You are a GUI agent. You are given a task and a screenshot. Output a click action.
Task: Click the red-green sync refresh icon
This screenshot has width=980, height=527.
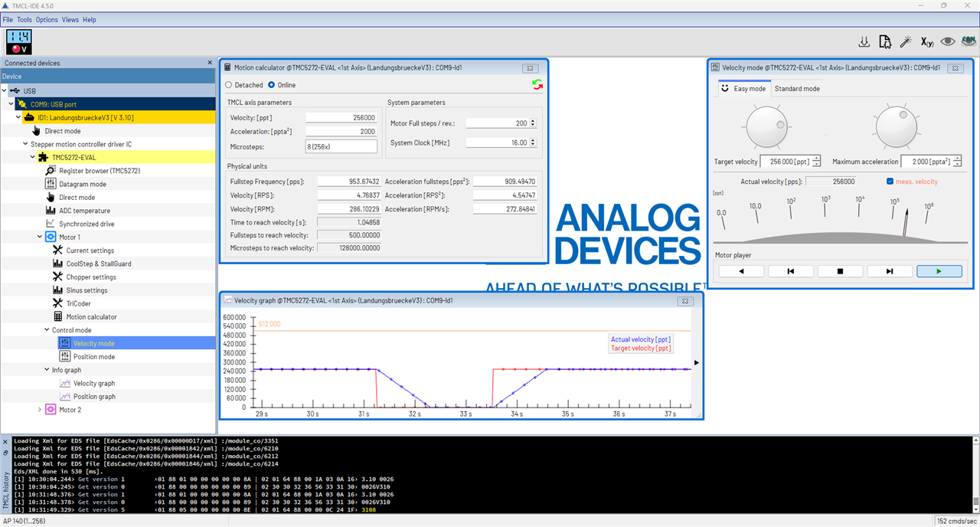pos(537,84)
